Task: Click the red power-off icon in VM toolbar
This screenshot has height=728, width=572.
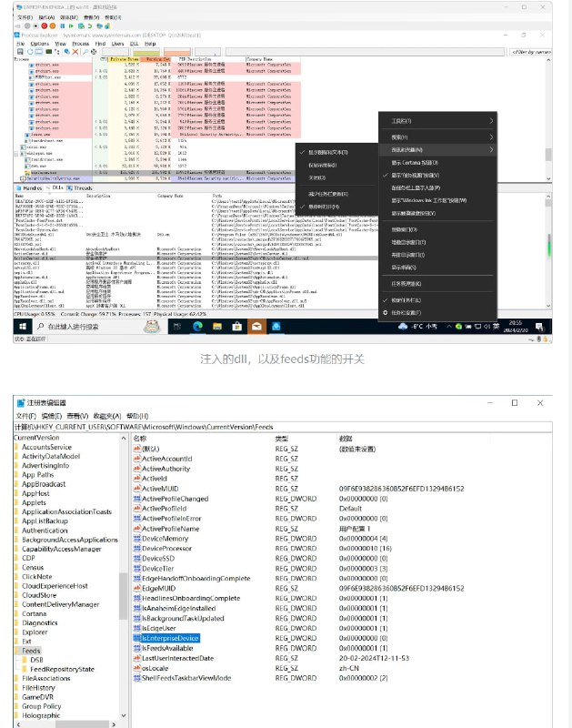Action: [45, 26]
